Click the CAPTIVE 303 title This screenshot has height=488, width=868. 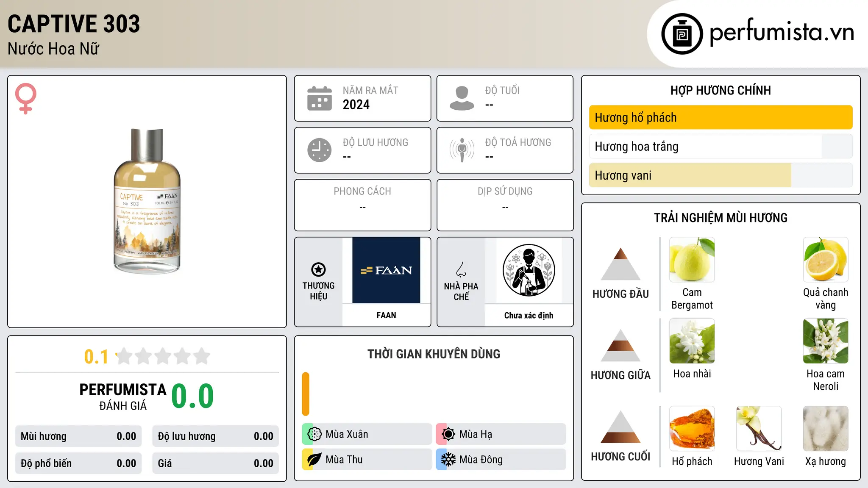[74, 24]
